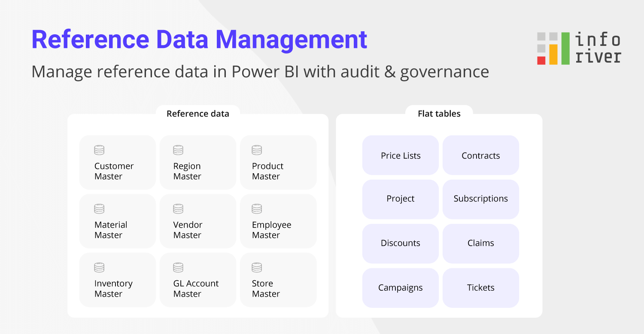Select the Project tile

pos(400,199)
